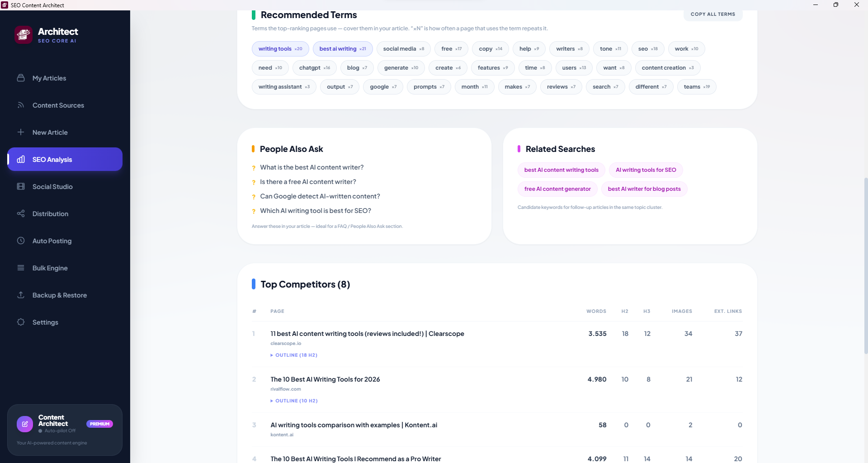Click the SEO Analysis chart icon
868x463 pixels.
click(x=21, y=159)
